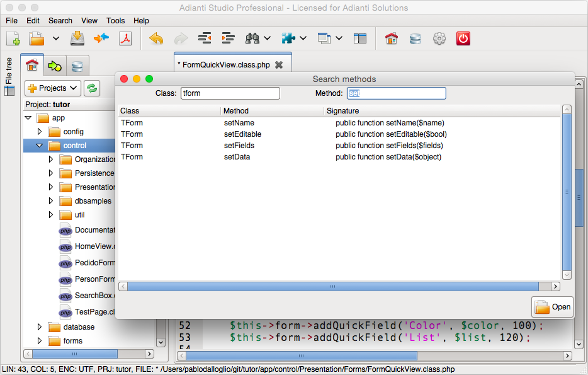Click the outdent lines toolbar icon
This screenshot has width=588, height=375.
205,38
